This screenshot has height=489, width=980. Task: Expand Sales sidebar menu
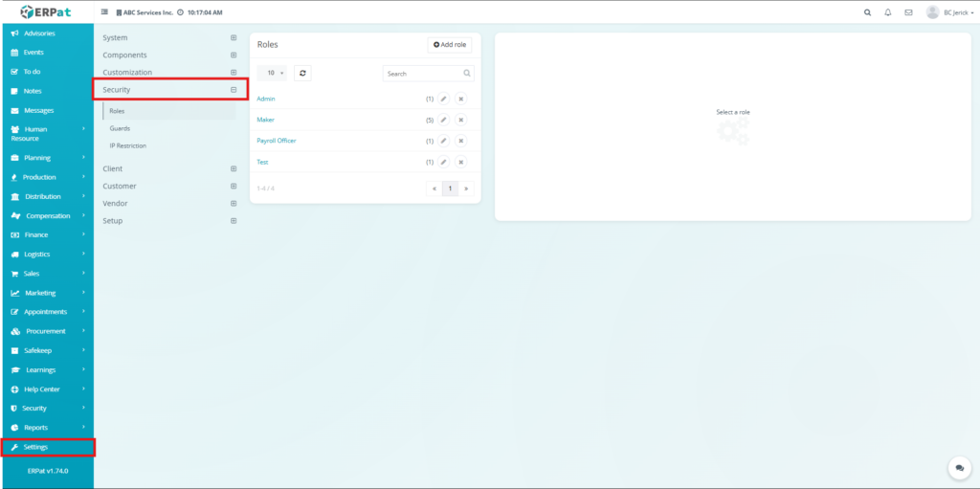point(47,274)
